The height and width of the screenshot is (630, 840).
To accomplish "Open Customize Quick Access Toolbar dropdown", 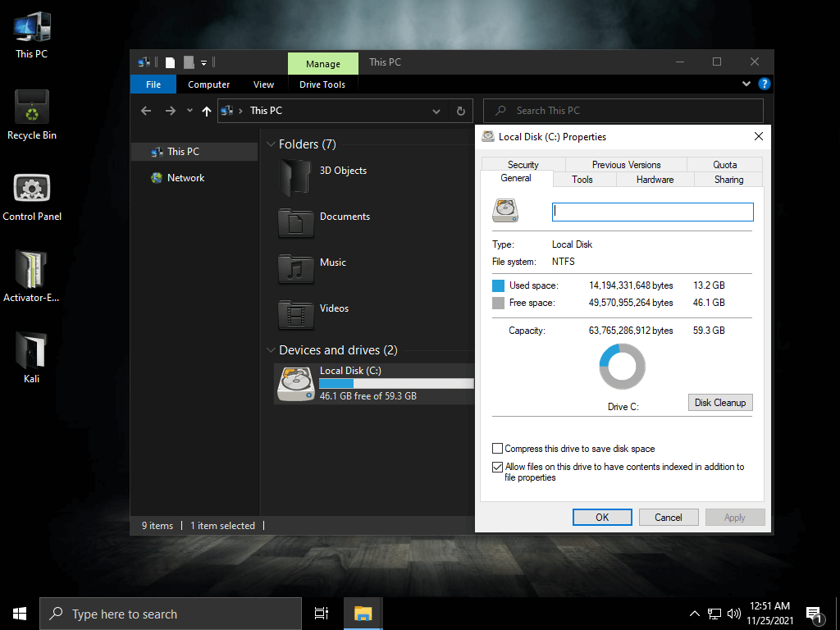I will click(x=203, y=63).
